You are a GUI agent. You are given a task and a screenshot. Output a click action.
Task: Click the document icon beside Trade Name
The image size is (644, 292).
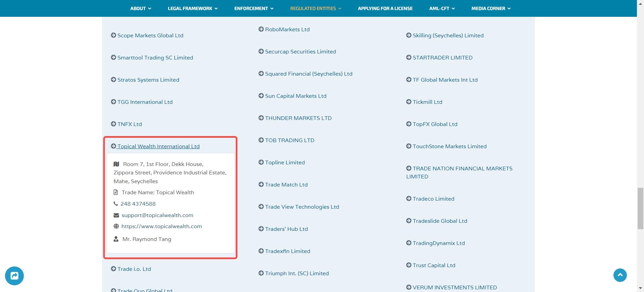pyautogui.click(x=116, y=192)
